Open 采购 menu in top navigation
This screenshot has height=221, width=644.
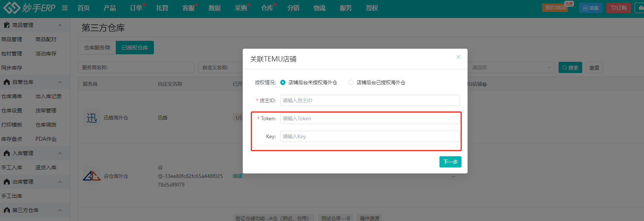[x=241, y=8]
